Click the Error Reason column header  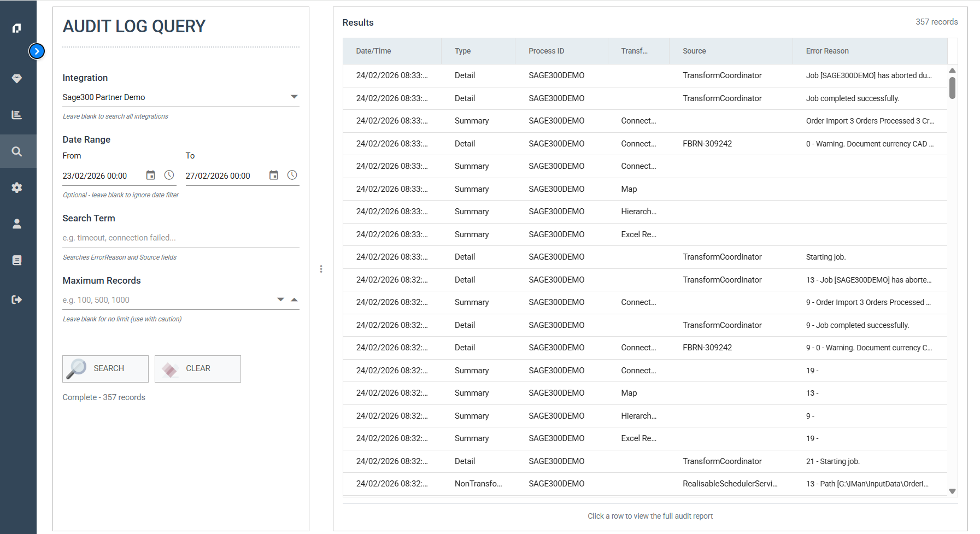827,51
